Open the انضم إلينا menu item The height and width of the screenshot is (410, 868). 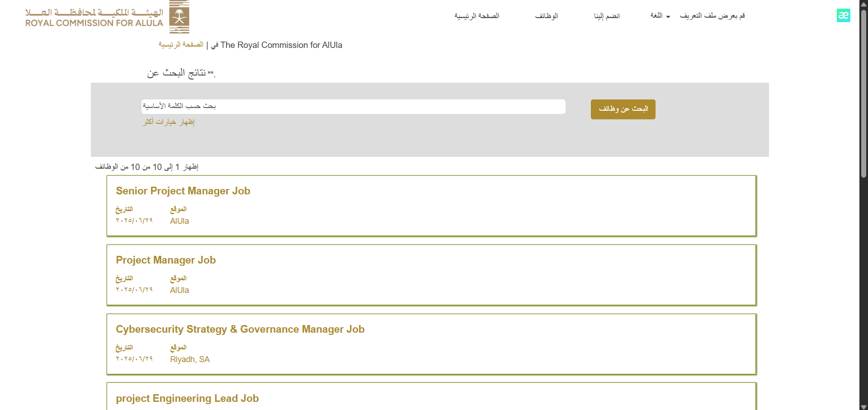click(x=606, y=16)
